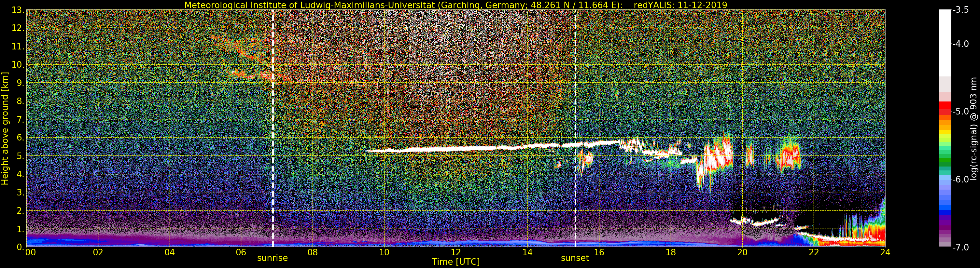Screen dimensions: 980x268
Task: Click the "1." tick on the height axis
Action: (x=21, y=229)
